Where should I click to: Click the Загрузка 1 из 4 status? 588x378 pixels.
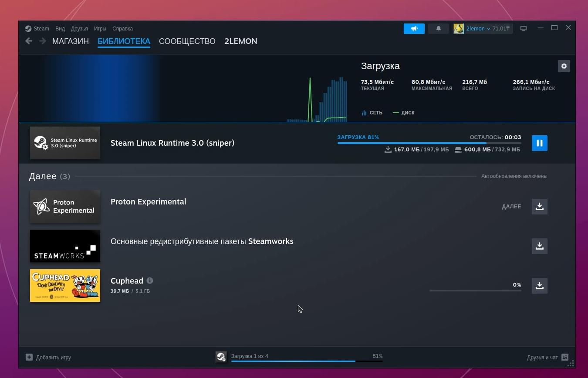tap(250, 356)
